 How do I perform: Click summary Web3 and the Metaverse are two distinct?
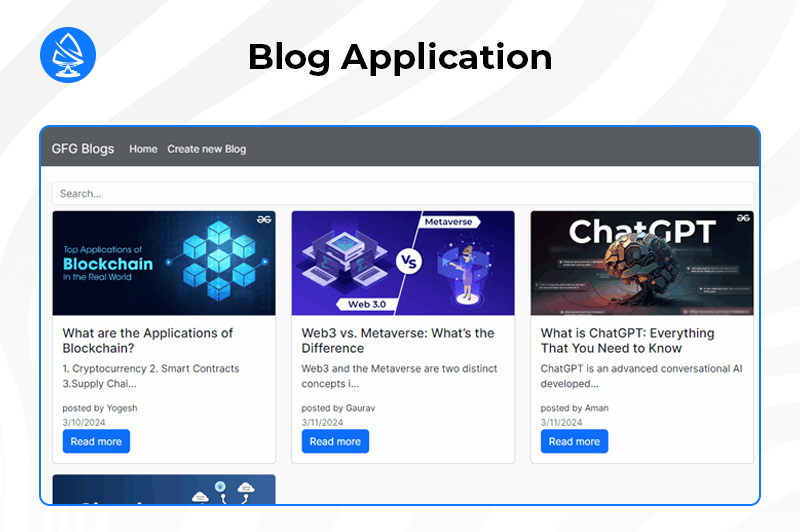point(399,376)
